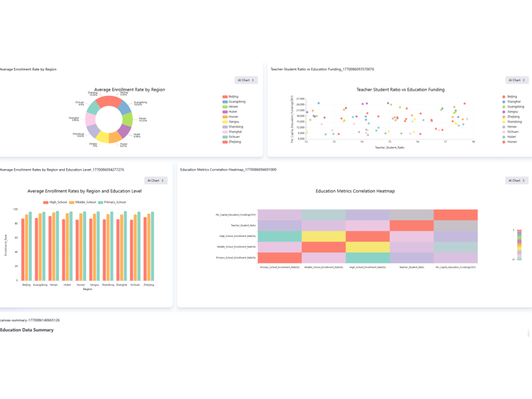The width and height of the screenshot is (532, 399).
Task: Click the Zhejiang legend marker in scatter chart
Action: [x=504, y=116]
